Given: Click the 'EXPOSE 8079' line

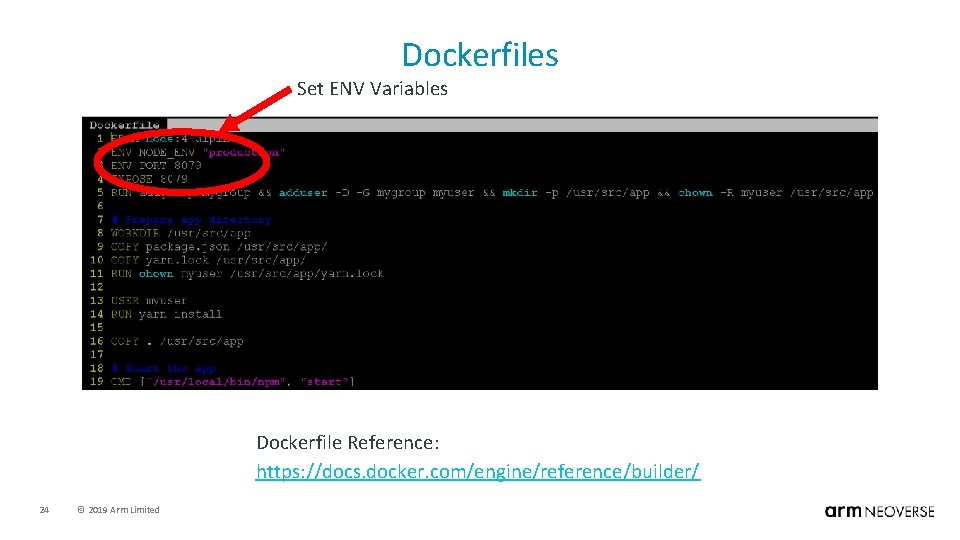Looking at the screenshot, I should 149,179.
